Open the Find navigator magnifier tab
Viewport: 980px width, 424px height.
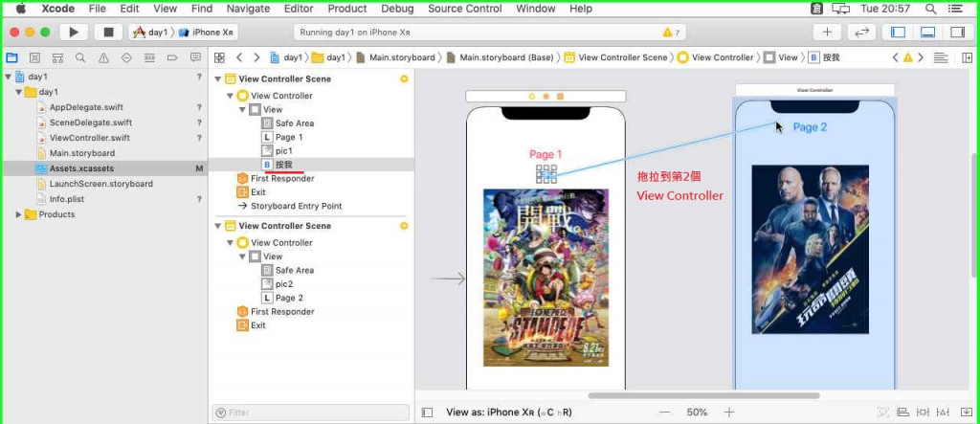[80, 57]
